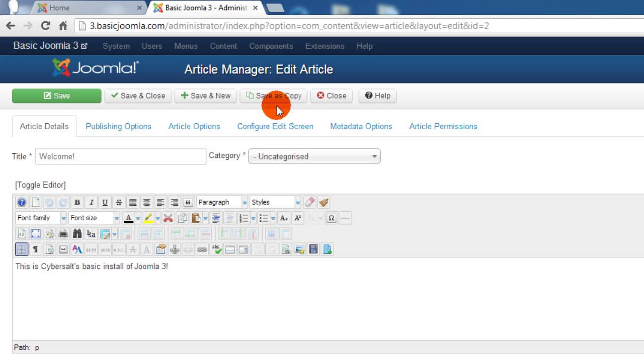Click the Save as Copy button
This screenshot has height=362, width=644.
coord(274,96)
